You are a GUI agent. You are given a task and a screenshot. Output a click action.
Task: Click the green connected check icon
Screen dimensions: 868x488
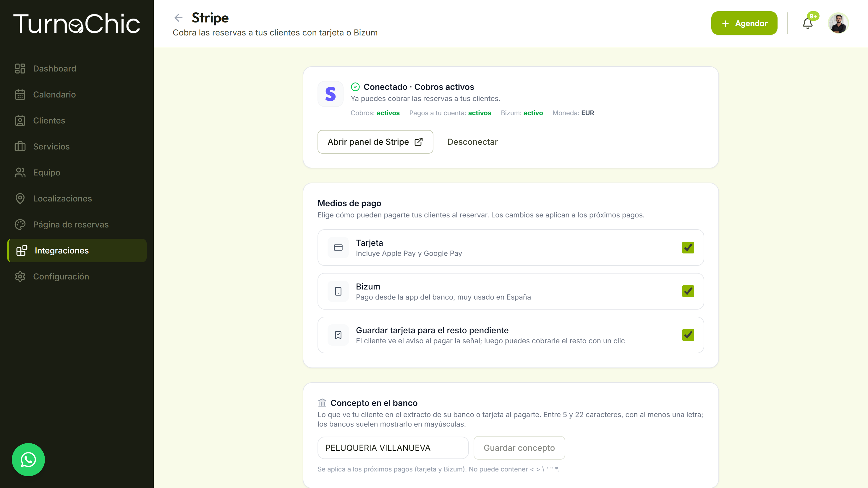click(x=355, y=87)
